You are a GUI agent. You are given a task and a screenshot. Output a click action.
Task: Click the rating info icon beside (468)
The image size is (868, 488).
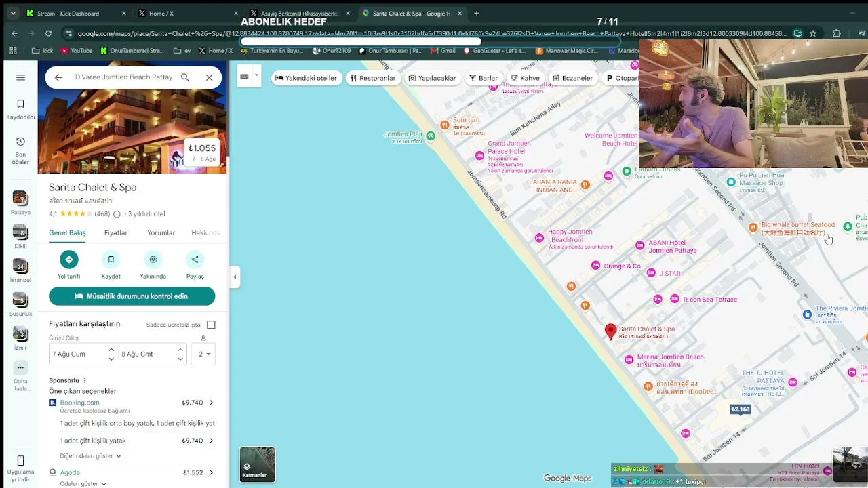tap(117, 214)
